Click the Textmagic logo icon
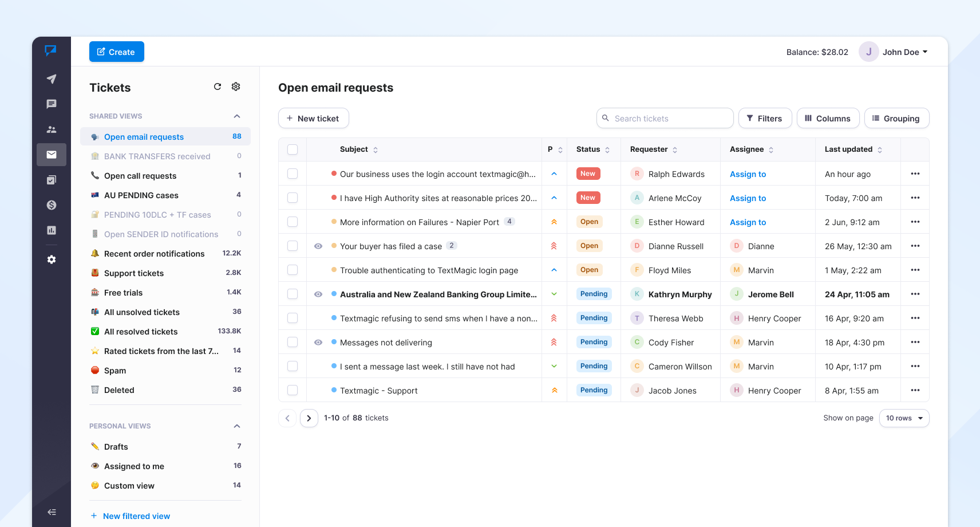The image size is (980, 527). coord(51,51)
